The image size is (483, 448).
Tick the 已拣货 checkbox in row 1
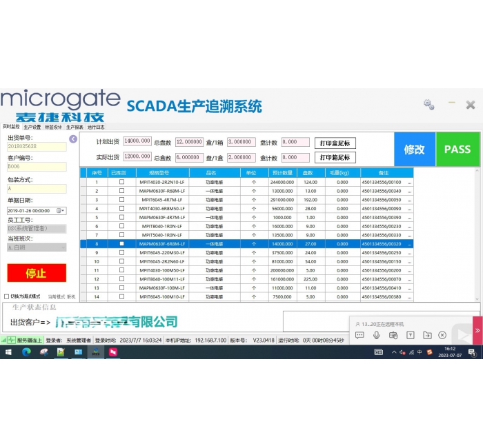122,182
